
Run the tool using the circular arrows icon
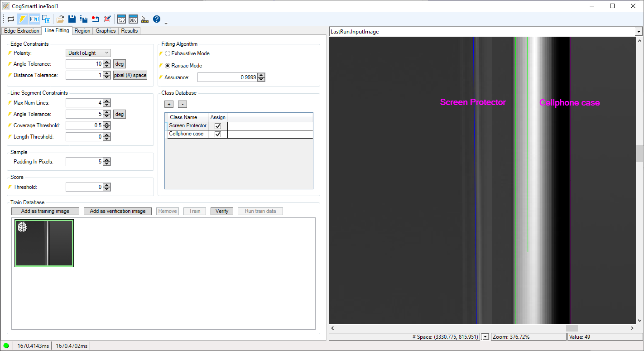[10, 19]
